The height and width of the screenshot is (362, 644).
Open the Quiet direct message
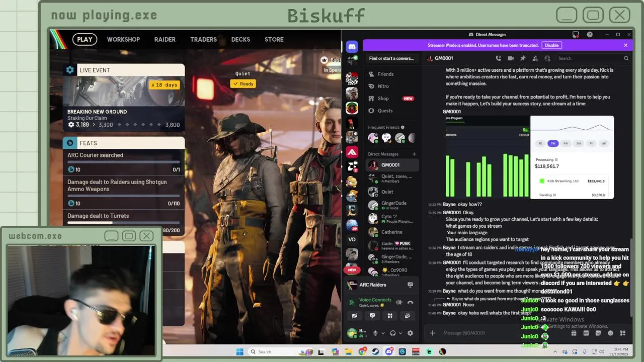(x=392, y=192)
